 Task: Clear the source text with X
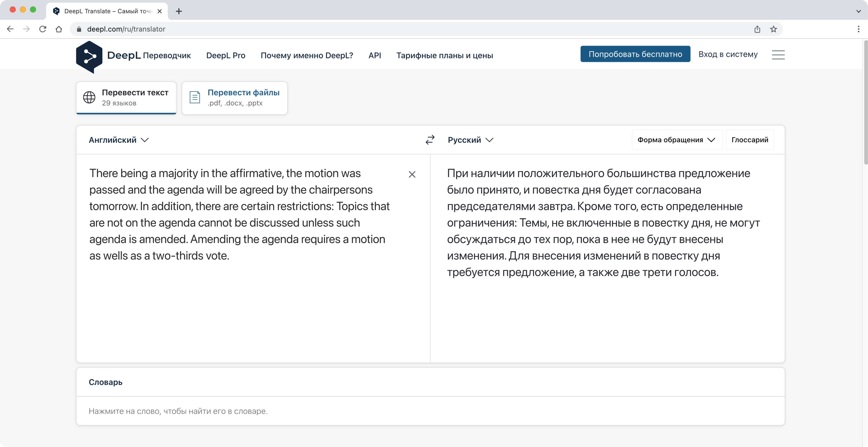tap(412, 174)
